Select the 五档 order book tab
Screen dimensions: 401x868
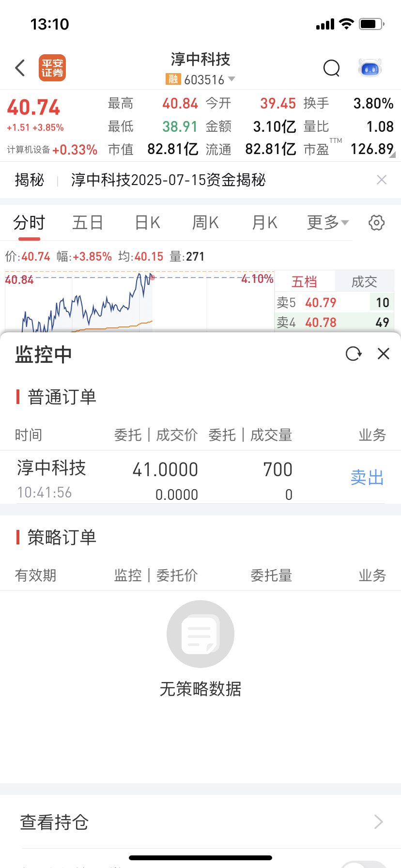point(304,281)
